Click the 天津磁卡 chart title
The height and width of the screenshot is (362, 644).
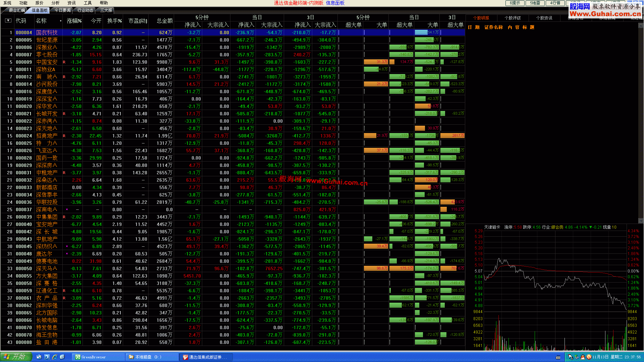pyautogui.click(x=492, y=227)
